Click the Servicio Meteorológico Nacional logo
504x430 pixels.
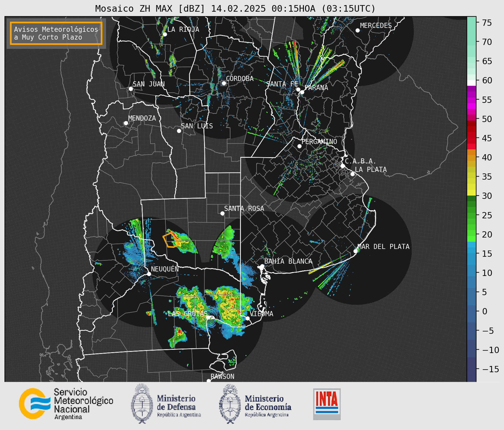[66, 404]
